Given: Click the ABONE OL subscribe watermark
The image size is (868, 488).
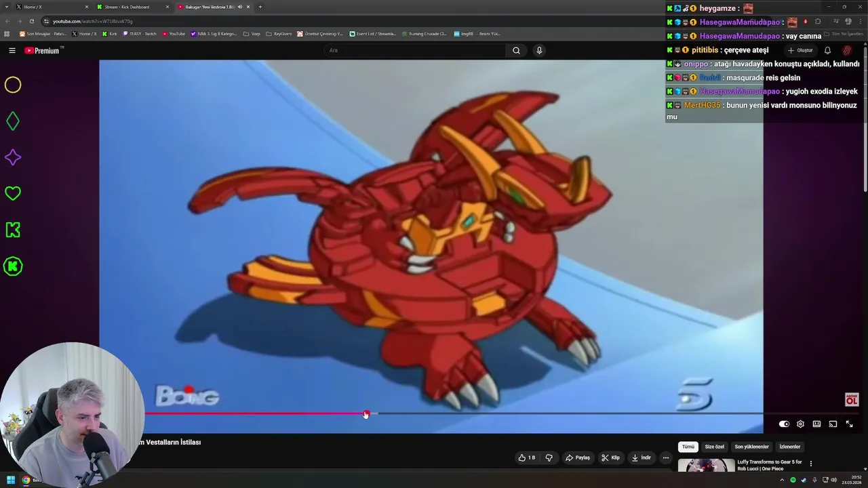Looking at the screenshot, I should 851,399.
